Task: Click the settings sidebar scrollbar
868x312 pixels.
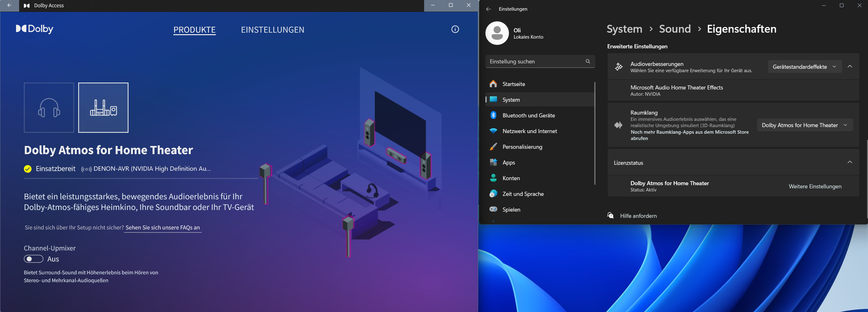Action: tap(595, 133)
